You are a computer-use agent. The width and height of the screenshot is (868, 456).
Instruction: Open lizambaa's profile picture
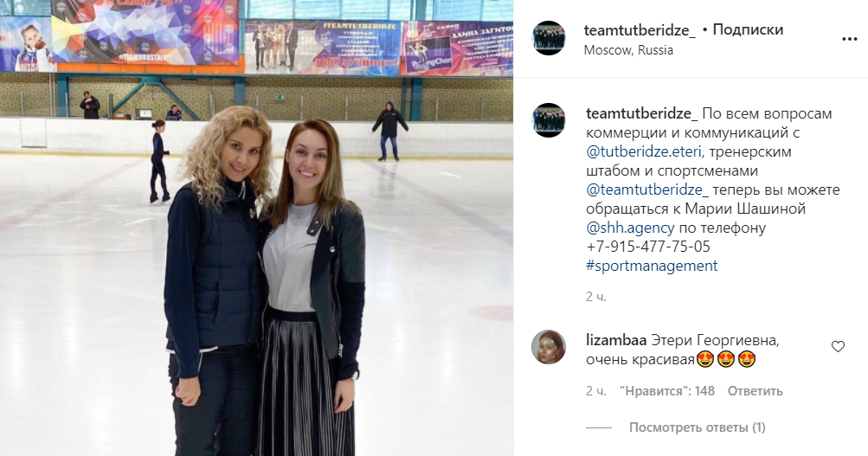coord(549,347)
